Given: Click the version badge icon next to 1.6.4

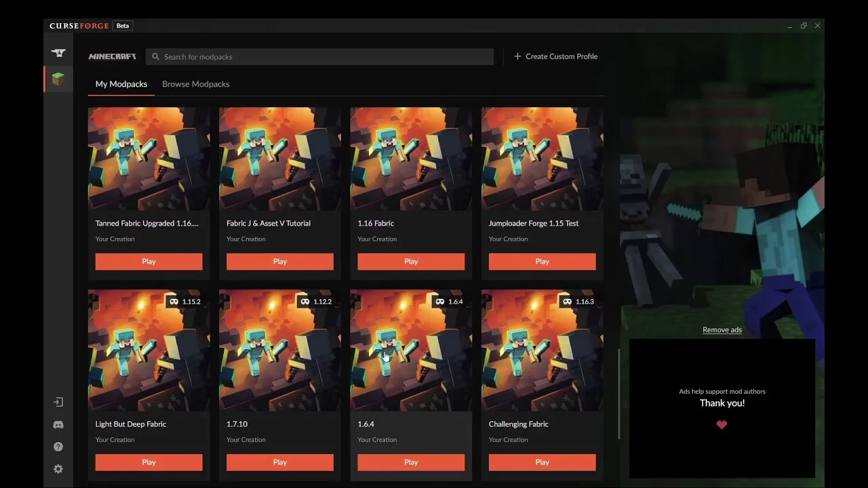Looking at the screenshot, I should point(441,302).
